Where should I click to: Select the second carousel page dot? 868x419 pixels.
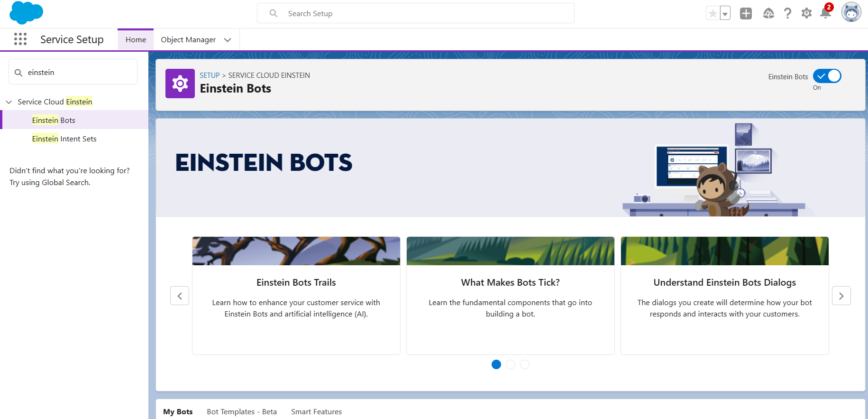point(511,364)
